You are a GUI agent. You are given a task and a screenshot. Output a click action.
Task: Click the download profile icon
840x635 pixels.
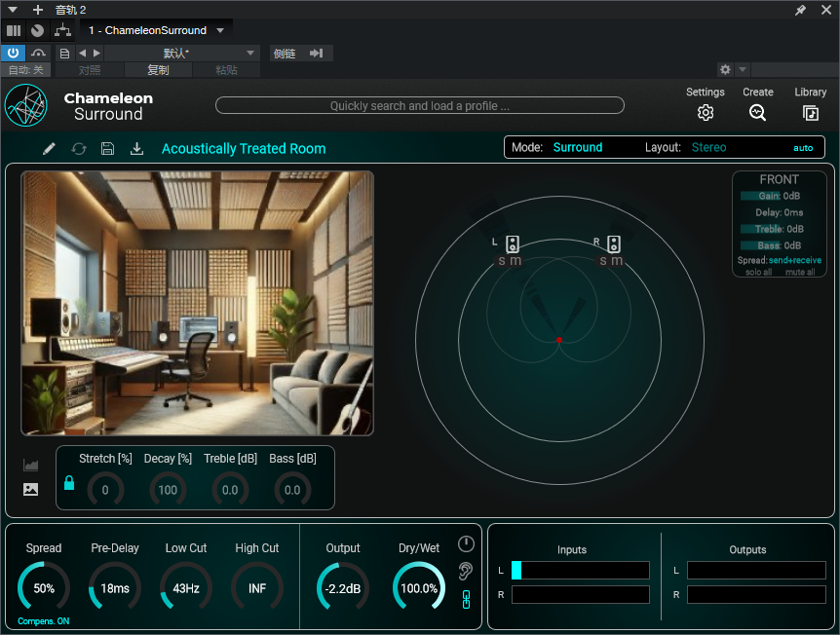click(136, 148)
